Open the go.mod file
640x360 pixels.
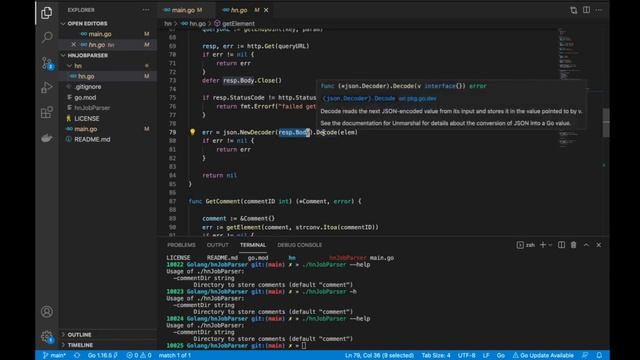[85, 97]
